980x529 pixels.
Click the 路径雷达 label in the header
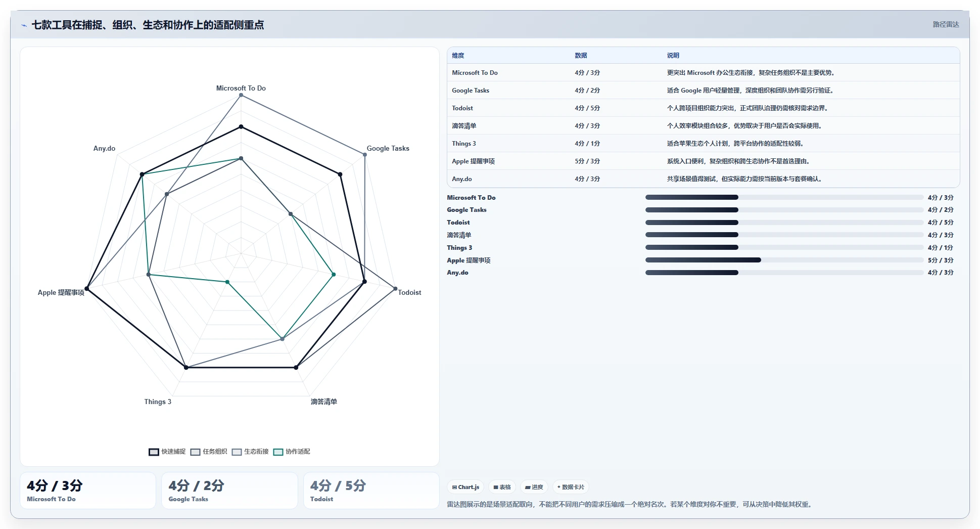coord(946,24)
